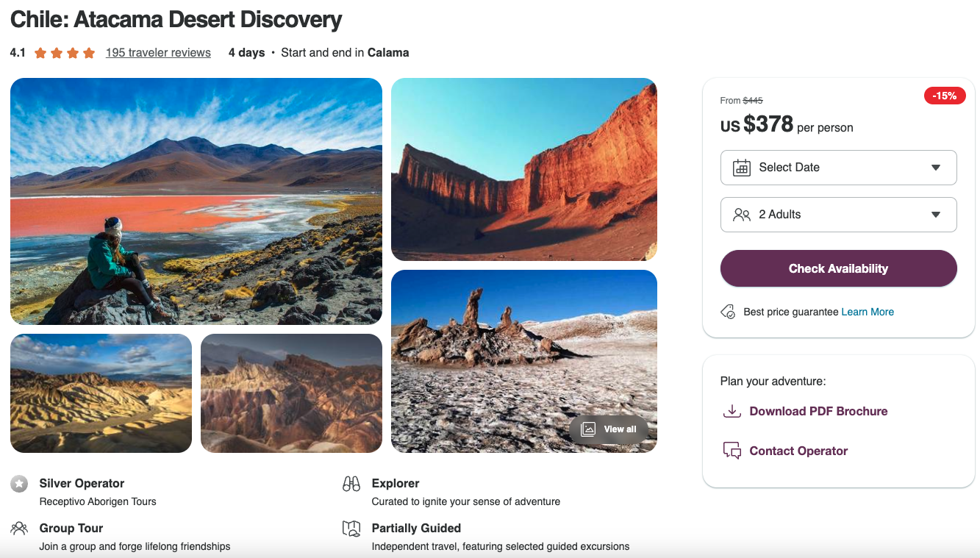This screenshot has width=980, height=558.
Task: Click the Explorer binoculars icon
Action: point(351,484)
